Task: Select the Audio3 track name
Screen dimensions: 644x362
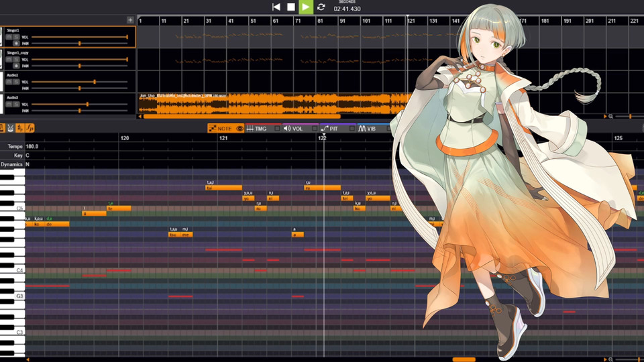Action: click(x=12, y=98)
